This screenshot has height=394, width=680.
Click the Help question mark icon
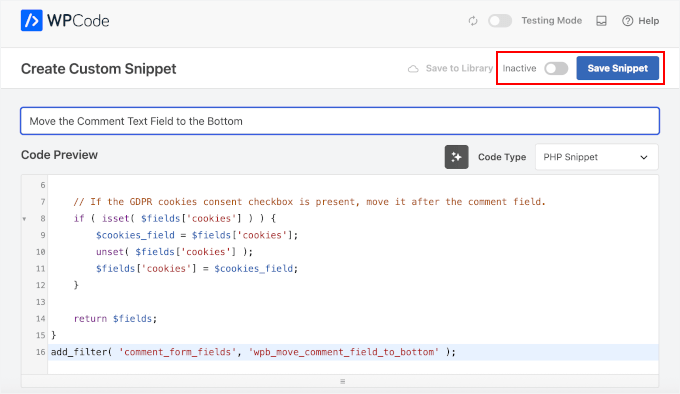coord(627,21)
